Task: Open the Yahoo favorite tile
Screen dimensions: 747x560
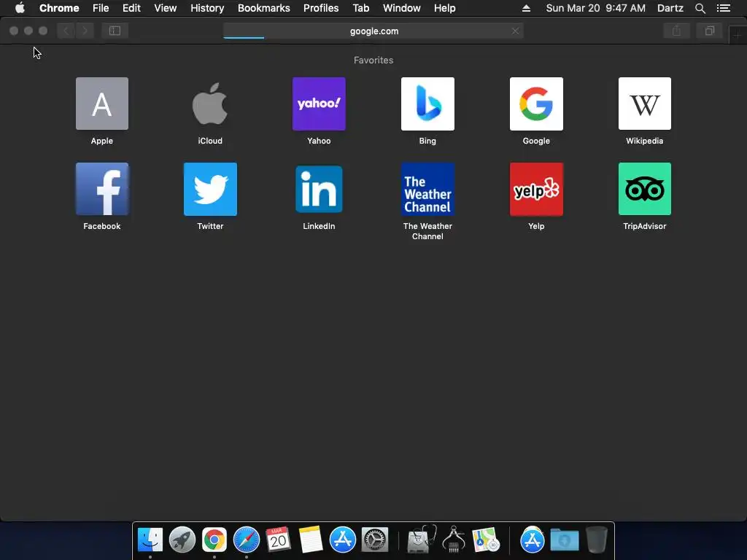Action: click(319, 104)
